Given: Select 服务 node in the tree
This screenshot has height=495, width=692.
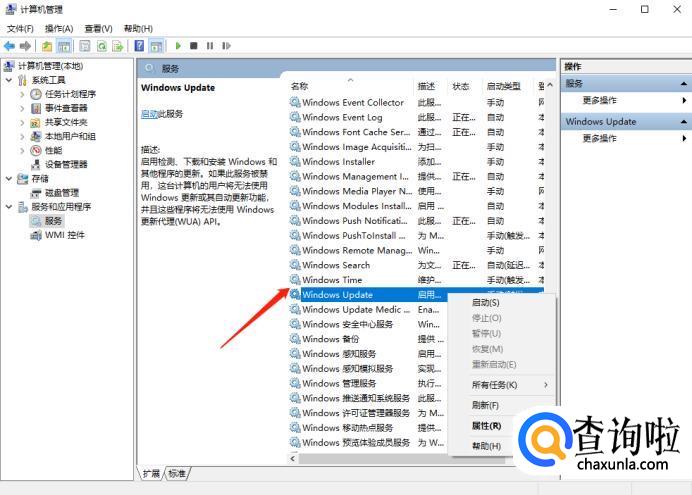Looking at the screenshot, I should click(x=53, y=221).
